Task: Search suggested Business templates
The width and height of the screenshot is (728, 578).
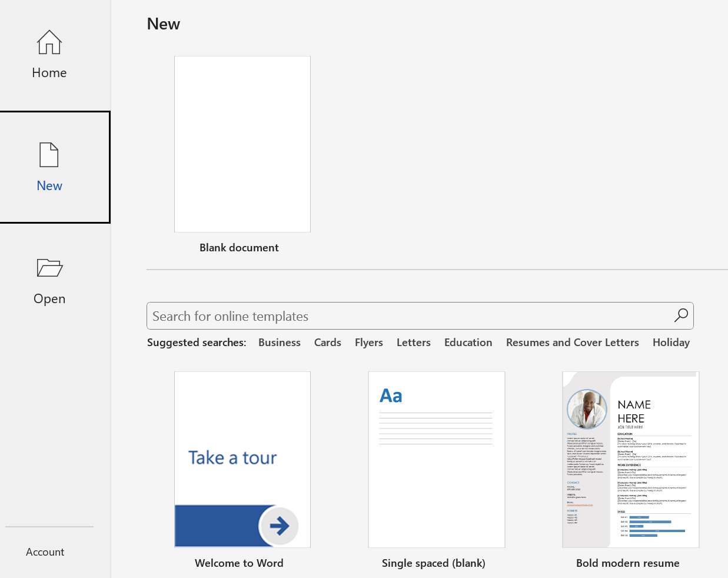Action: click(280, 343)
